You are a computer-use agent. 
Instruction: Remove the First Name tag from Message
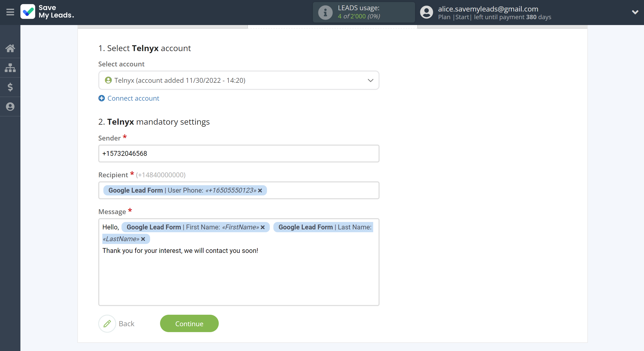[263, 227]
